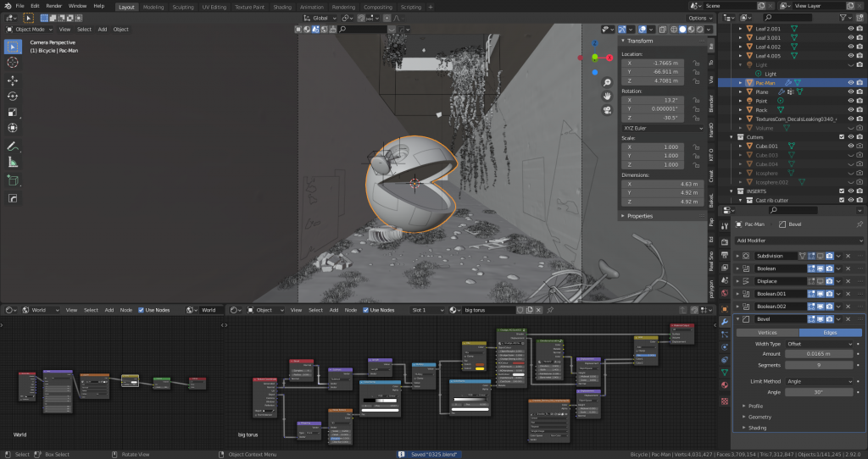
Task: Switch to wireframe viewport shading
Action: point(674,30)
